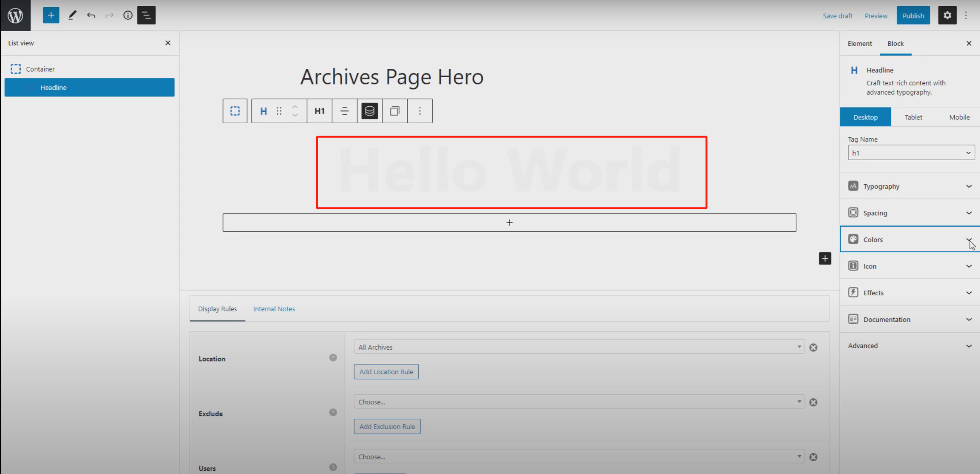Select the Desktop device view
Viewport: 980px width, 474px height.
click(x=866, y=117)
